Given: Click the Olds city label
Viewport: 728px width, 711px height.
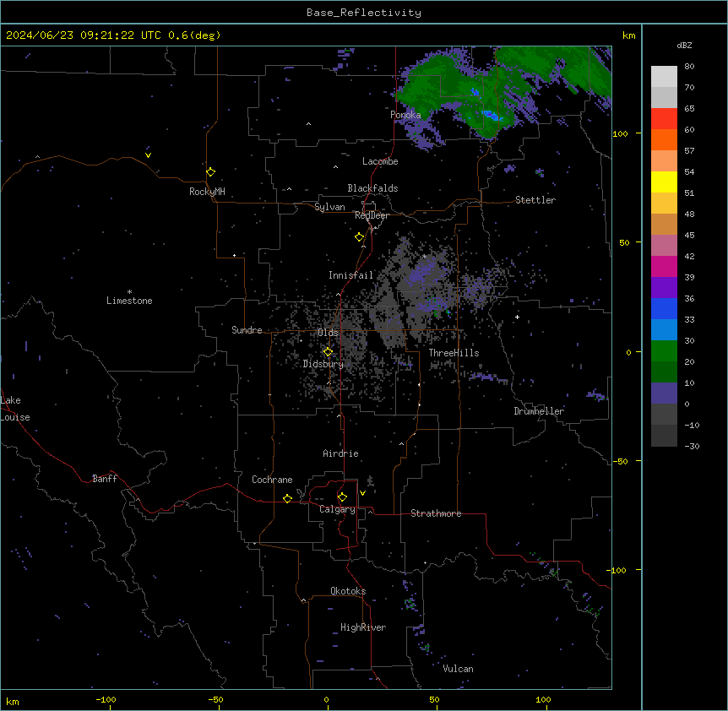Looking at the screenshot, I should point(328,333).
